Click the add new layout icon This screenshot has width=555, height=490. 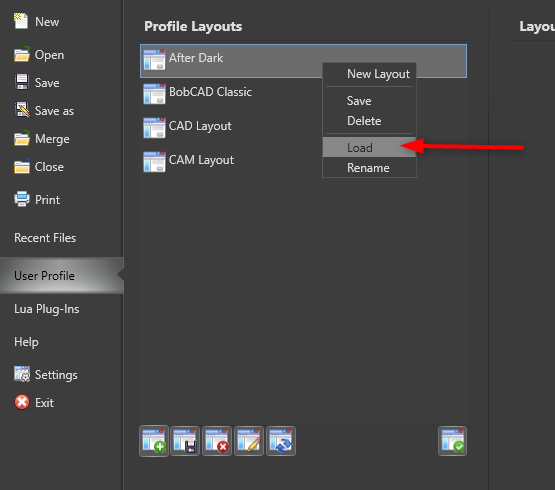click(154, 441)
